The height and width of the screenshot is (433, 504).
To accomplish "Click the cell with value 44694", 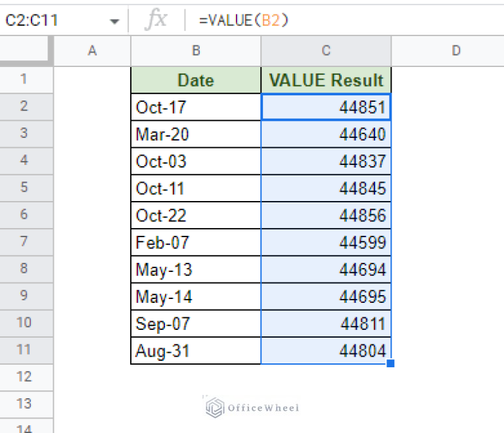I will (326, 269).
